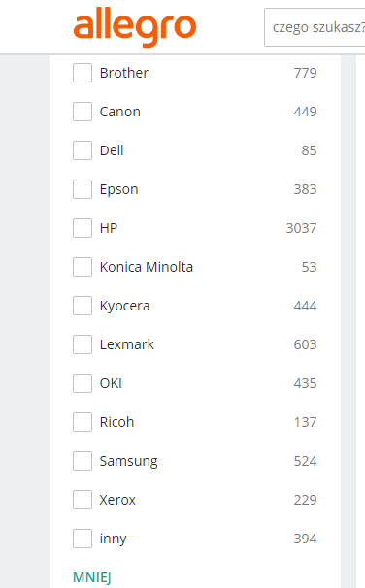Viewport: 365px width, 588px height.
Task: Select the OKI checkbox
Action: [83, 383]
